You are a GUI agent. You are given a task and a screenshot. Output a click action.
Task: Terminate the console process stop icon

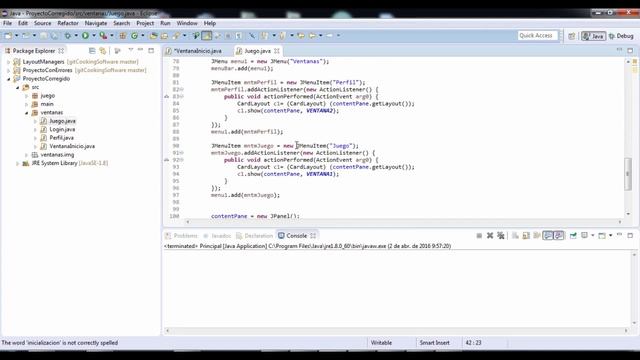pos(479,236)
